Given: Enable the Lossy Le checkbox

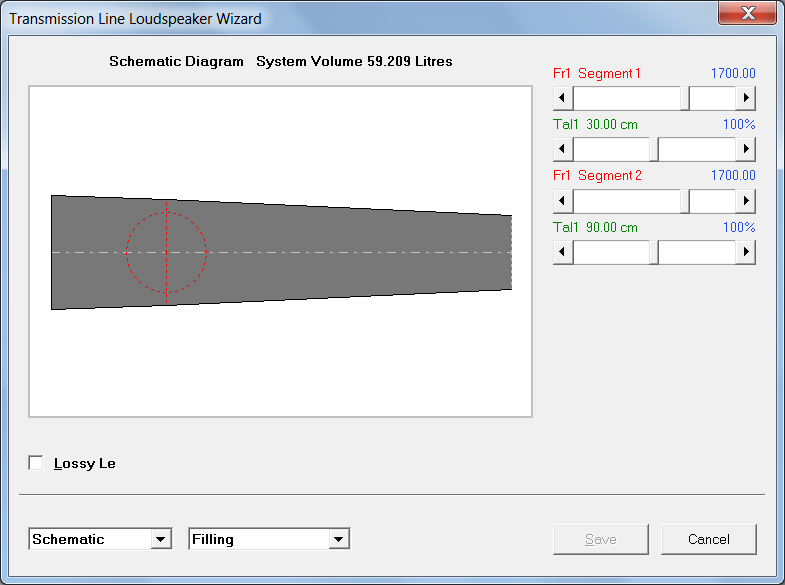Looking at the screenshot, I should pos(36,463).
